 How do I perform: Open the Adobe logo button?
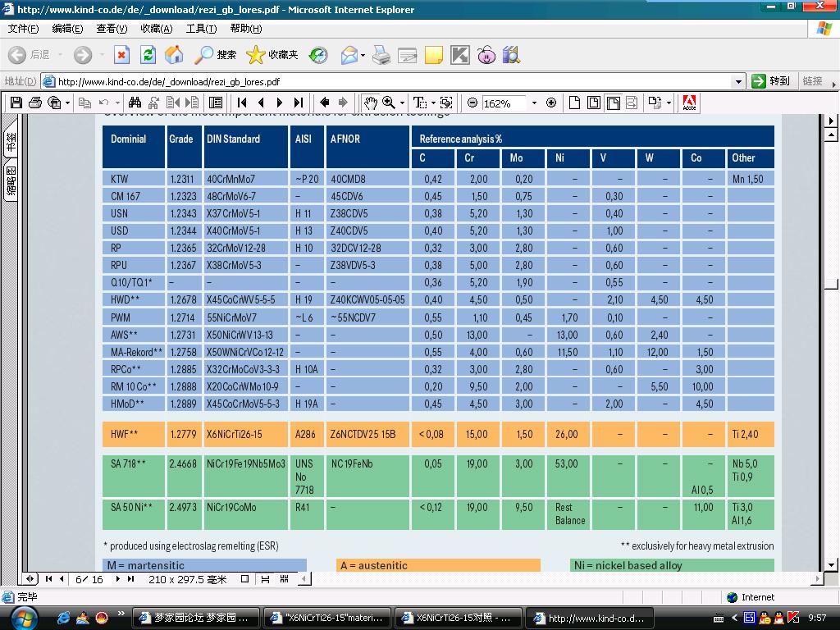[689, 103]
